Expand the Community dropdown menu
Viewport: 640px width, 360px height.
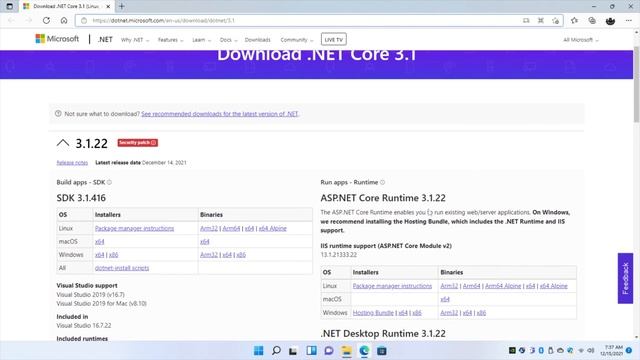click(x=297, y=40)
